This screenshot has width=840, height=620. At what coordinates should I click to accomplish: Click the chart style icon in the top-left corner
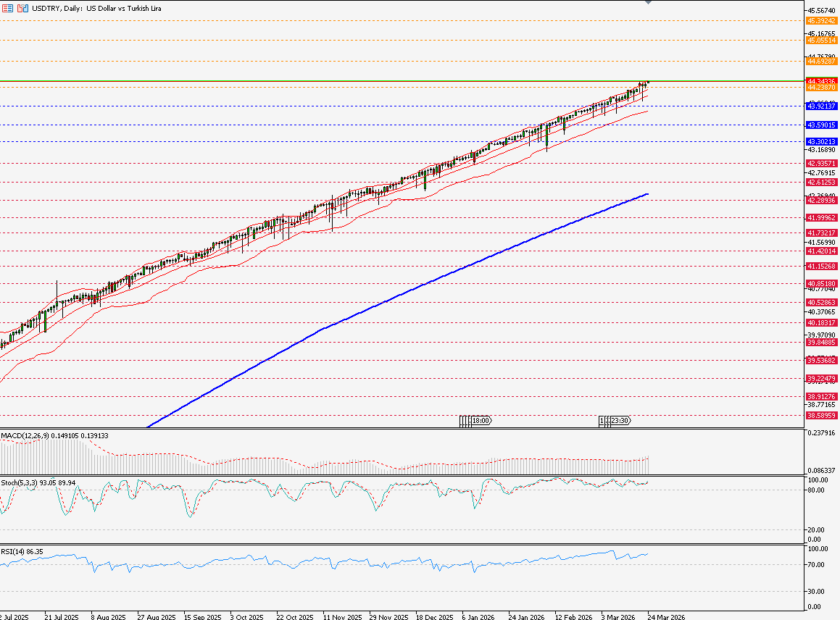7,8
